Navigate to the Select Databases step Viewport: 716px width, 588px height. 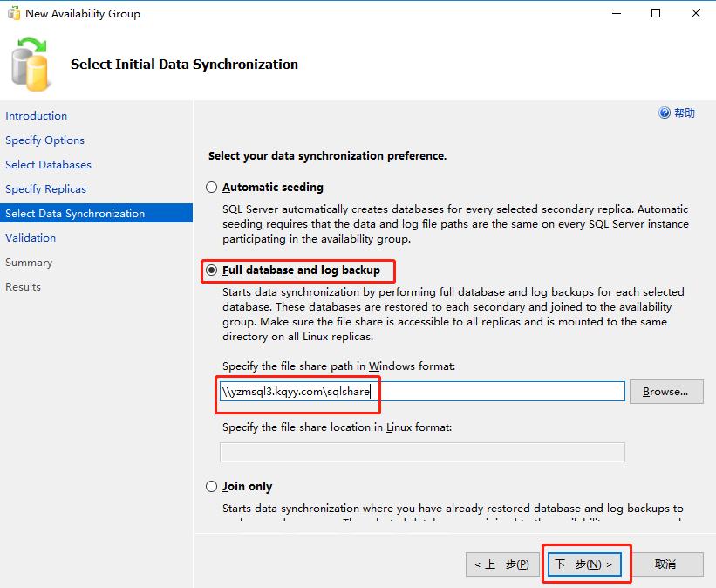pos(48,165)
